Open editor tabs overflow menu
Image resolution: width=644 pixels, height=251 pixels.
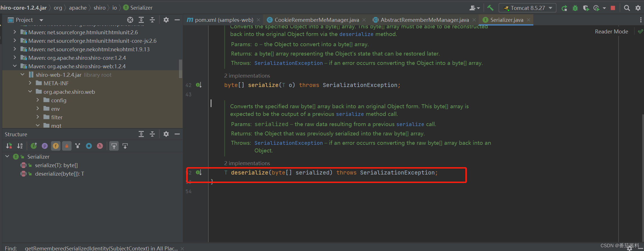[641, 20]
